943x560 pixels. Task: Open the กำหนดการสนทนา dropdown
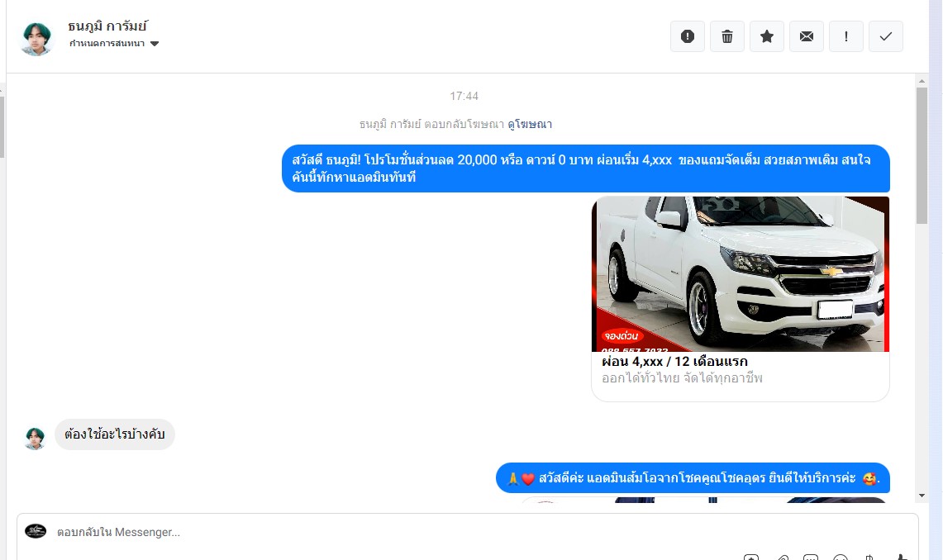pyautogui.click(x=114, y=43)
